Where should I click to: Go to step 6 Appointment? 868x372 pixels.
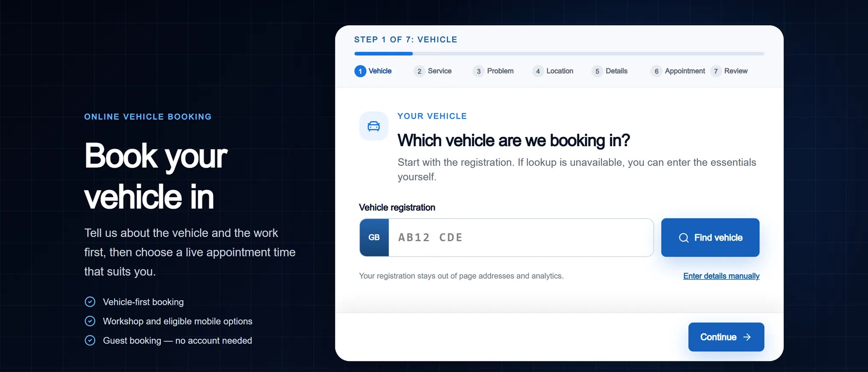678,71
